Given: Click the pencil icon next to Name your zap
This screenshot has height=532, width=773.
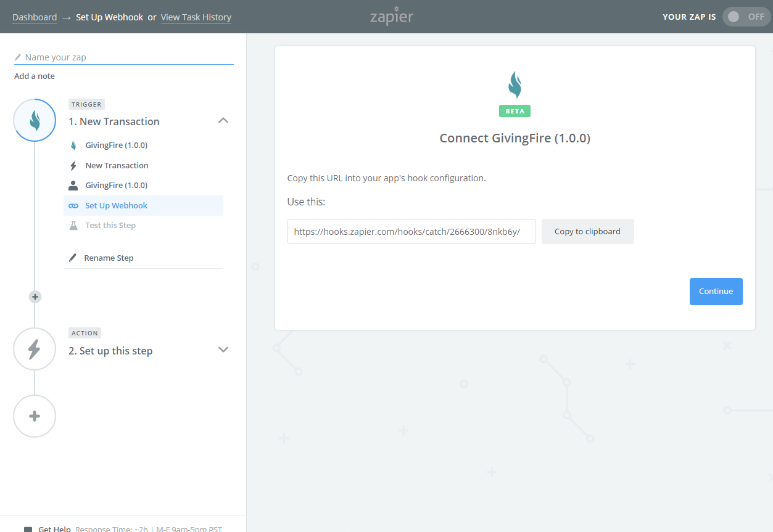Looking at the screenshot, I should pyautogui.click(x=18, y=57).
